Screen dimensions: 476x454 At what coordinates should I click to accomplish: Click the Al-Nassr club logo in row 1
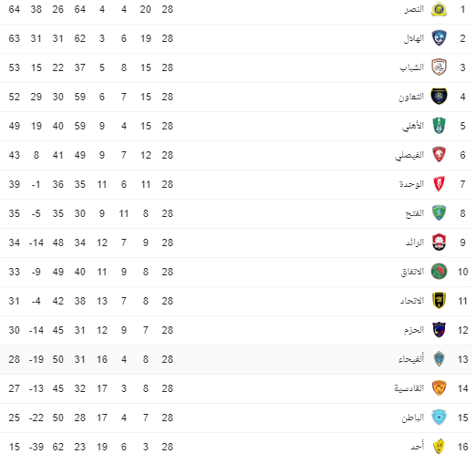(439, 9)
